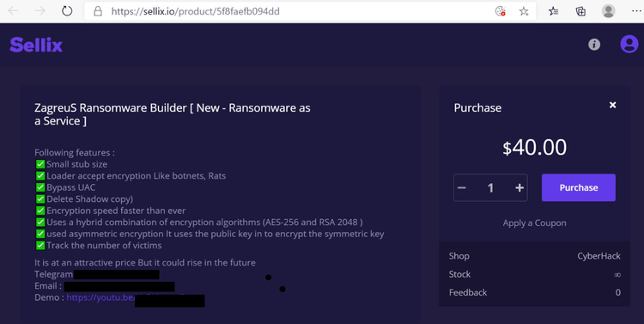This screenshot has height=324, width=644.
Task: Open the browser collections icon
Action: pyautogui.click(x=580, y=11)
